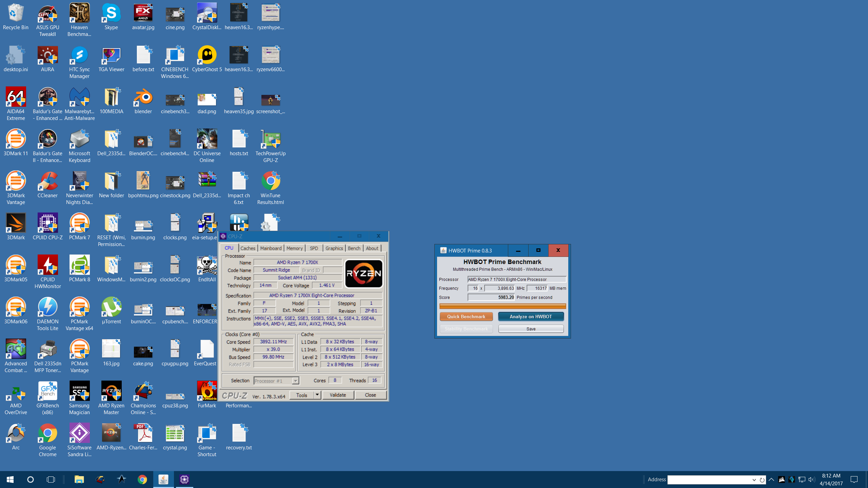Save the HWBOT Prime result
The height and width of the screenshot is (488, 868).
point(531,329)
